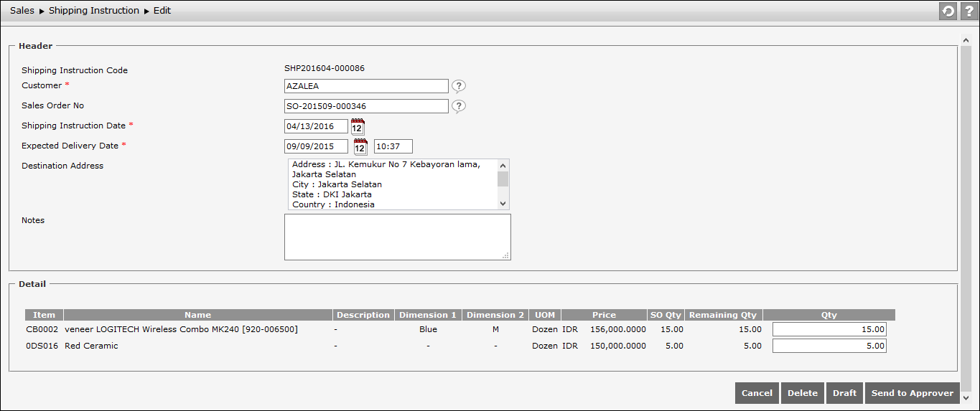
Task: Edit the Qty field for item CB0002
Action: 829,329
